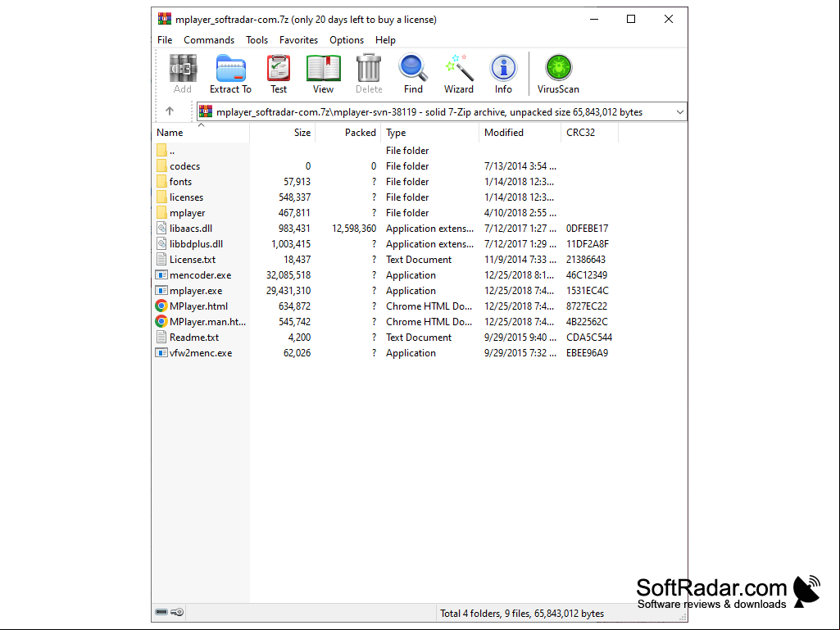
Task: Open the Options menu
Action: [347, 40]
